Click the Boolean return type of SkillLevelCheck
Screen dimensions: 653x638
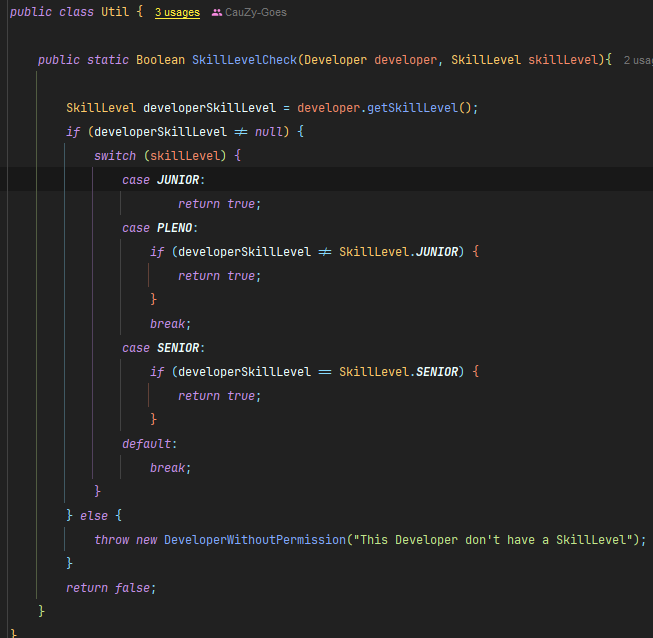[x=160, y=60]
